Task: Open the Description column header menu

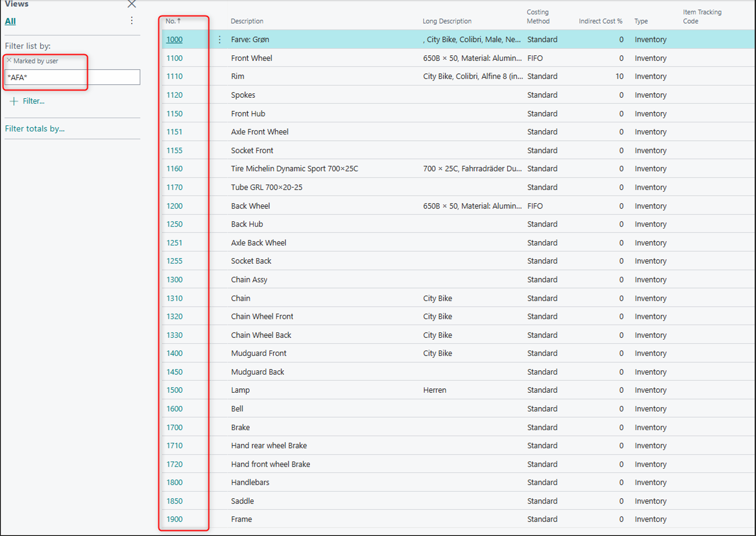Action: [247, 21]
